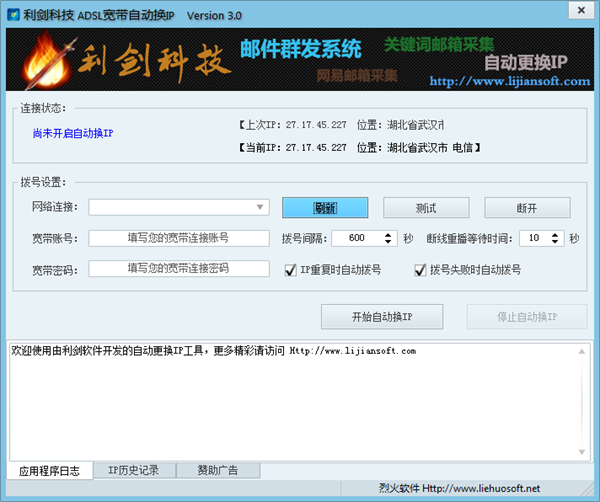This screenshot has width=600, height=502.
Task: Click log scrollbar up arrow
Action: 582,351
